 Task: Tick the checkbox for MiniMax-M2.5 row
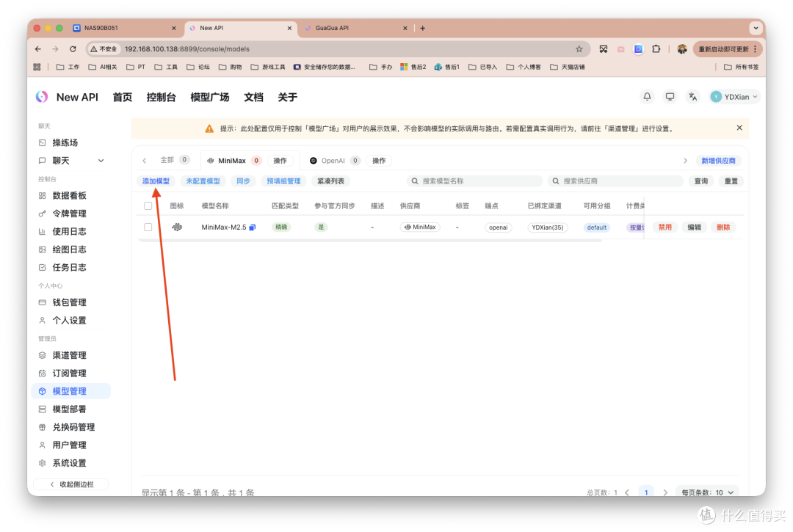point(148,227)
